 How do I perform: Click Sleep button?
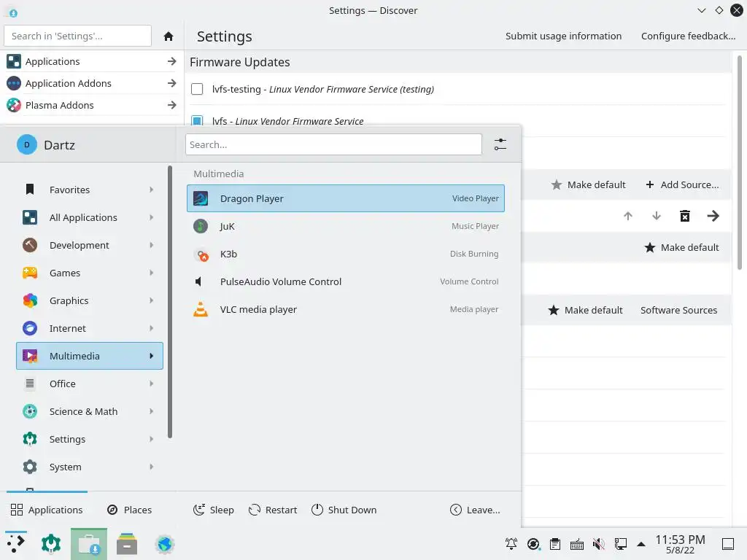point(214,510)
